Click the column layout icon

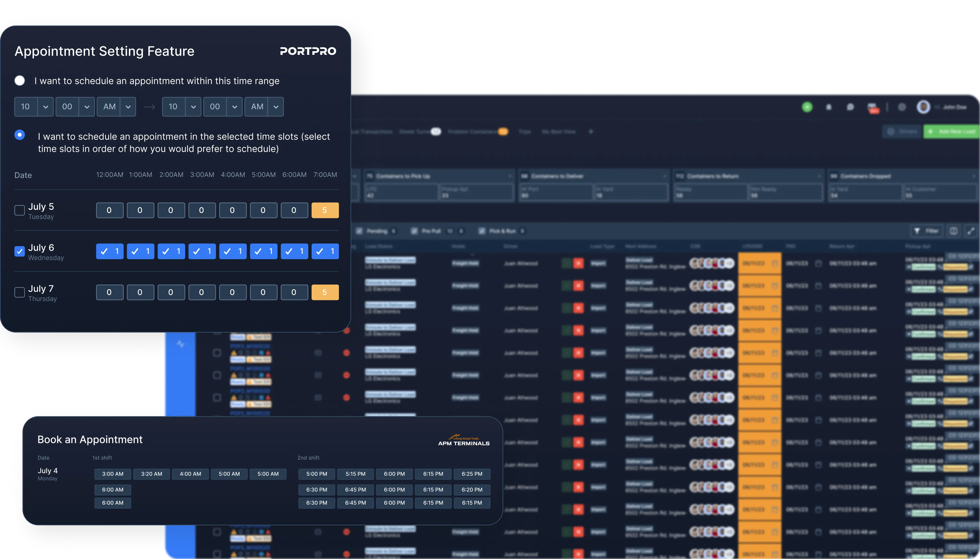click(x=953, y=231)
